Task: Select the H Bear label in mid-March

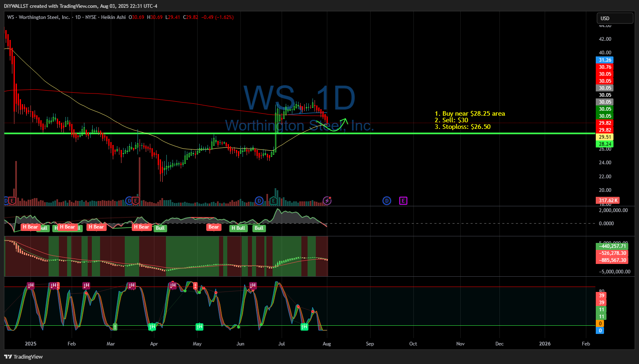Action: [x=141, y=227]
